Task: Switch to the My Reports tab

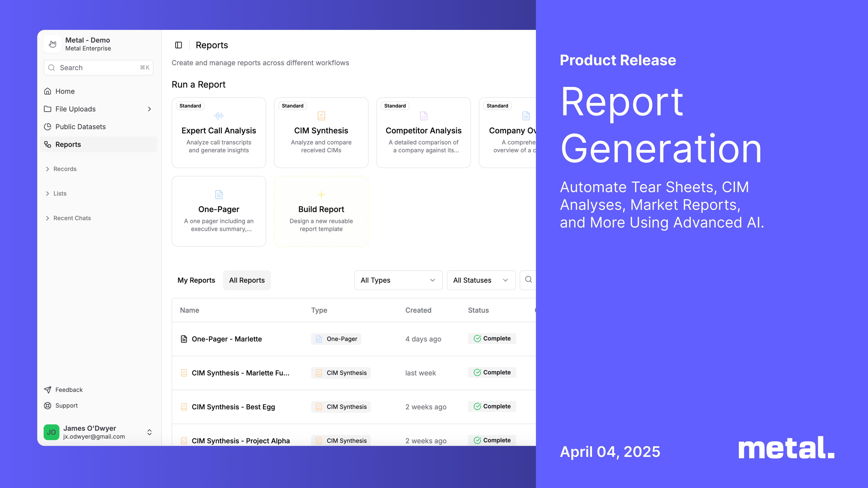Action: [196, 280]
